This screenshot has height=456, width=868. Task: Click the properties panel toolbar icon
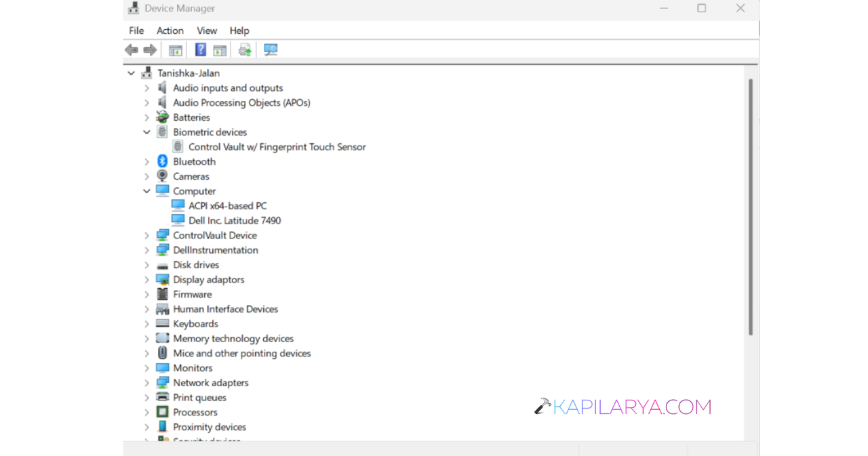pos(220,50)
